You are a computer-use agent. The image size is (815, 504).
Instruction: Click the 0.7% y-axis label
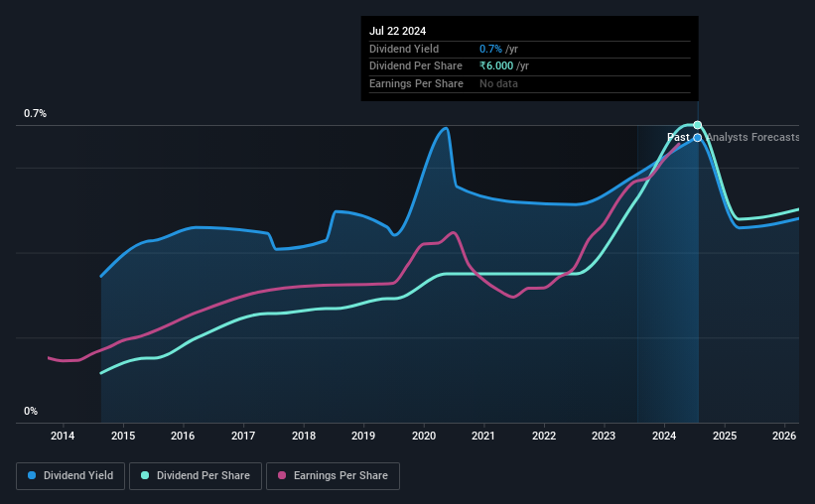pyautogui.click(x=36, y=113)
